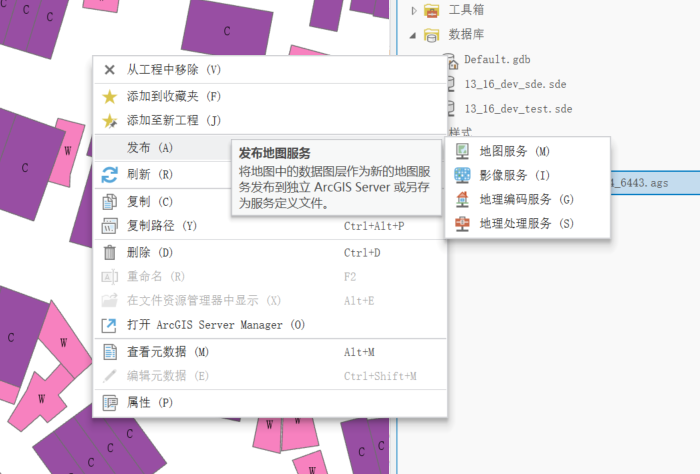The image size is (700, 474).
Task: Click the trash can icon beside 删除
Action: tap(109, 253)
